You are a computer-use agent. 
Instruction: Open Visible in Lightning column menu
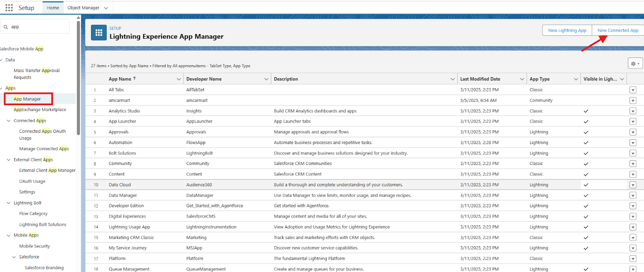622,79
